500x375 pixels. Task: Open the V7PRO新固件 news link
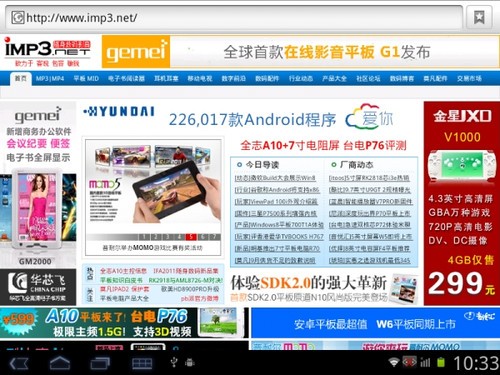pos(371,202)
